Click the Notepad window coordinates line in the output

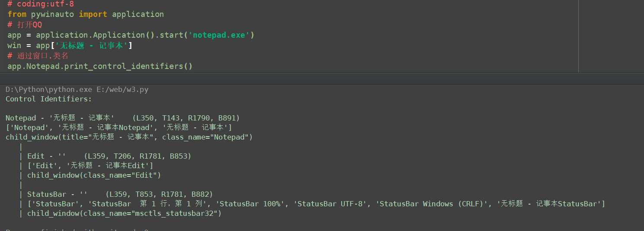coord(123,118)
